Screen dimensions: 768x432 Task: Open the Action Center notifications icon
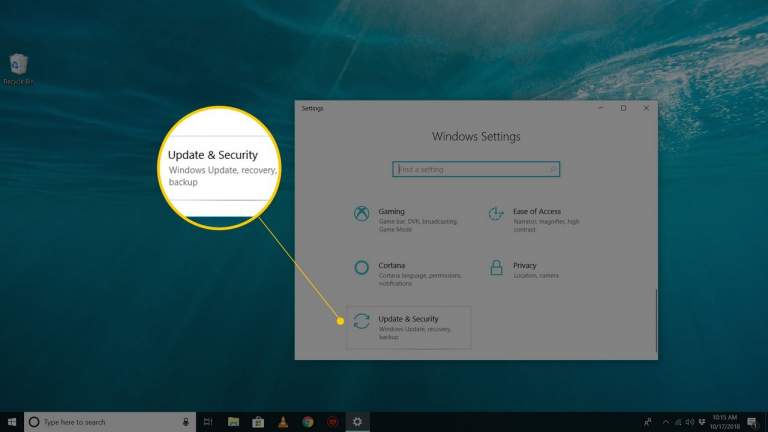coord(753,422)
